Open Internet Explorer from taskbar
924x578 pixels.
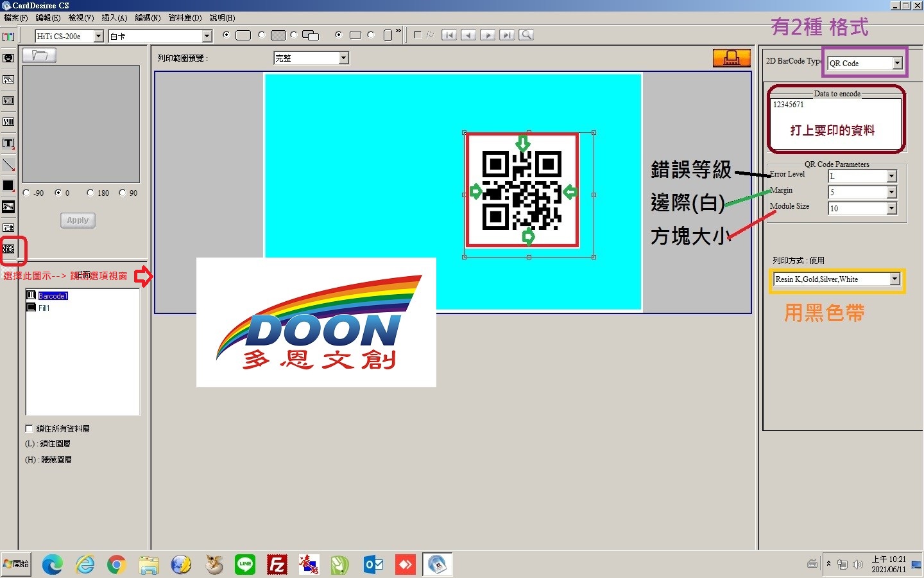coord(85,565)
